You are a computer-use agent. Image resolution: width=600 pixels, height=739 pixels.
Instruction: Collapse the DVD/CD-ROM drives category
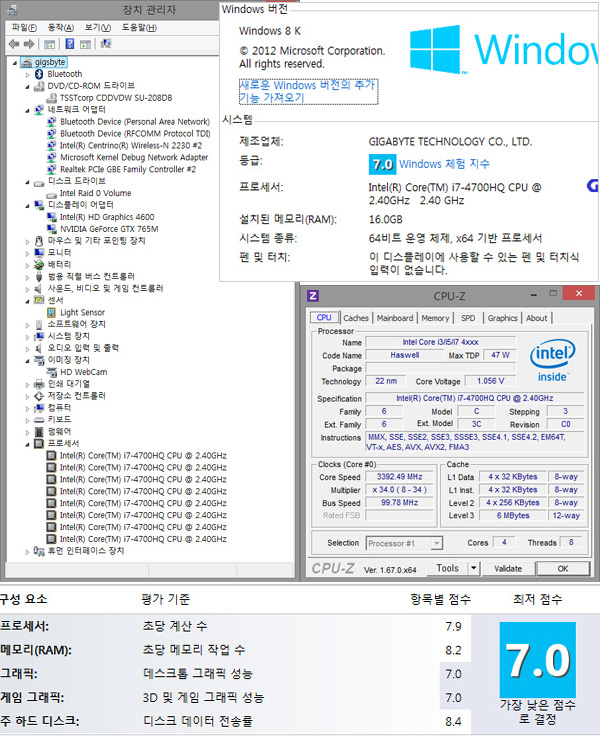pyautogui.click(x=27, y=86)
